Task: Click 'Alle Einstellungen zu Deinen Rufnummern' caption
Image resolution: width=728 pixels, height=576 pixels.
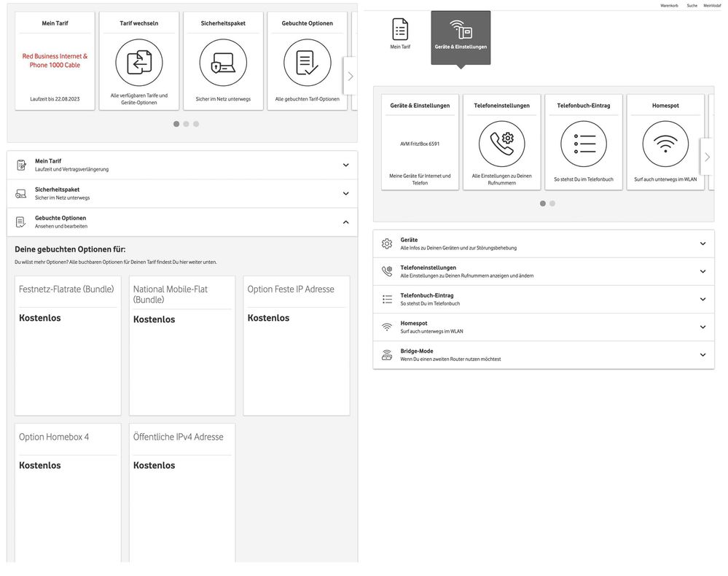Action: [501, 179]
